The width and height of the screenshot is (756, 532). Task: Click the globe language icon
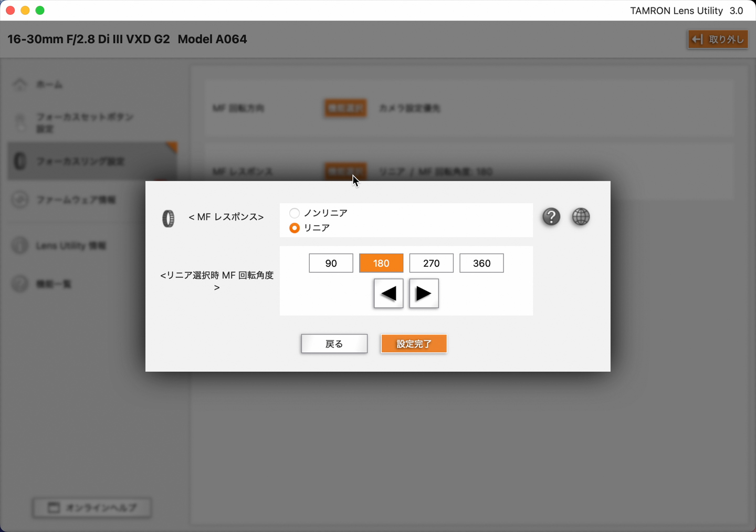tap(581, 217)
